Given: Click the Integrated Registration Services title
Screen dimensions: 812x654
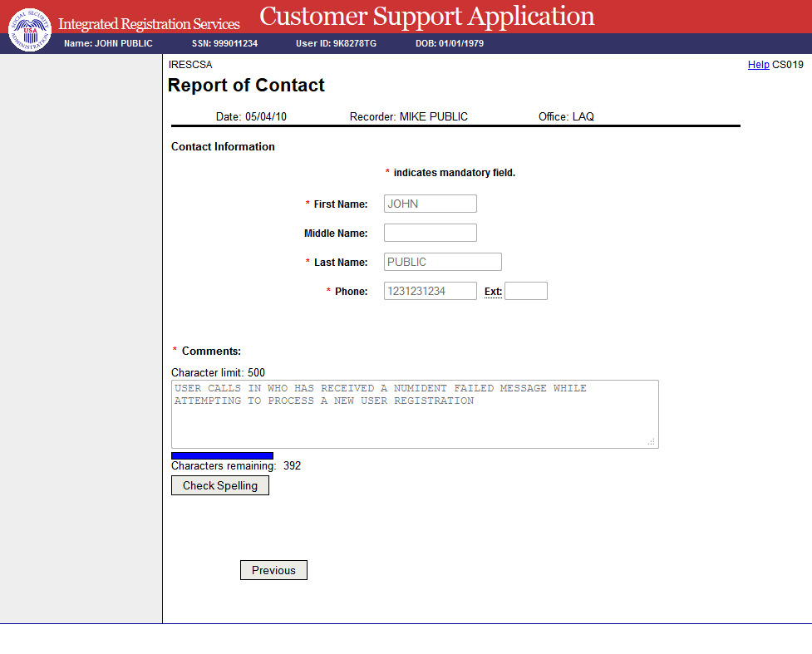Looking at the screenshot, I should coord(149,24).
